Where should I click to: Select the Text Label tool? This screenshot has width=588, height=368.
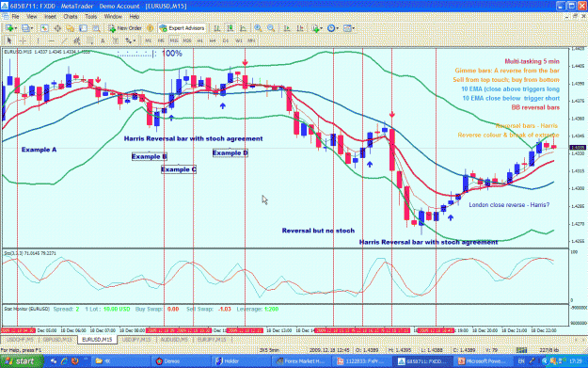coord(116,40)
